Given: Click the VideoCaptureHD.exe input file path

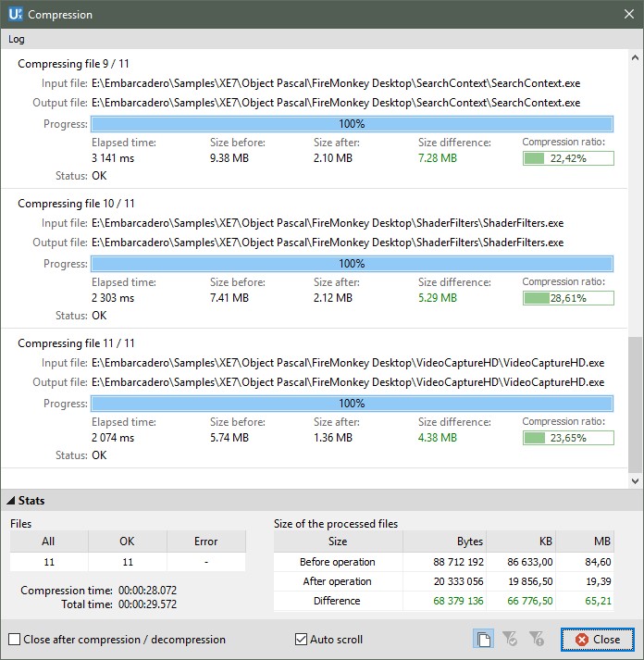Looking at the screenshot, I should 348,363.
